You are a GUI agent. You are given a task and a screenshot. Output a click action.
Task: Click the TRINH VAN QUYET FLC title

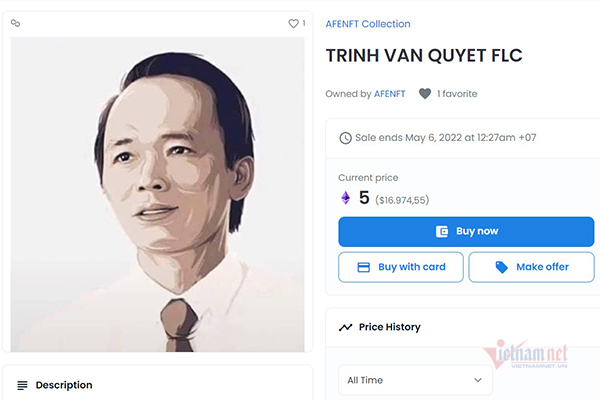[x=424, y=56]
